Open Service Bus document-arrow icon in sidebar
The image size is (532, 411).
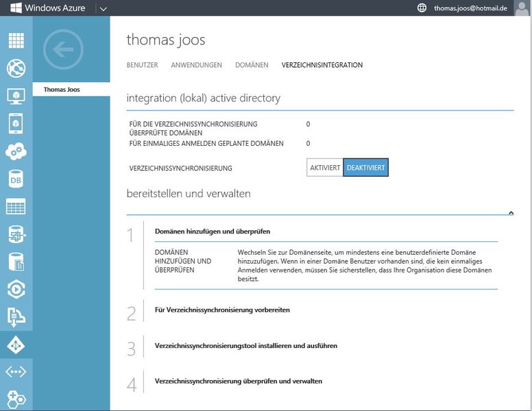pos(16,317)
